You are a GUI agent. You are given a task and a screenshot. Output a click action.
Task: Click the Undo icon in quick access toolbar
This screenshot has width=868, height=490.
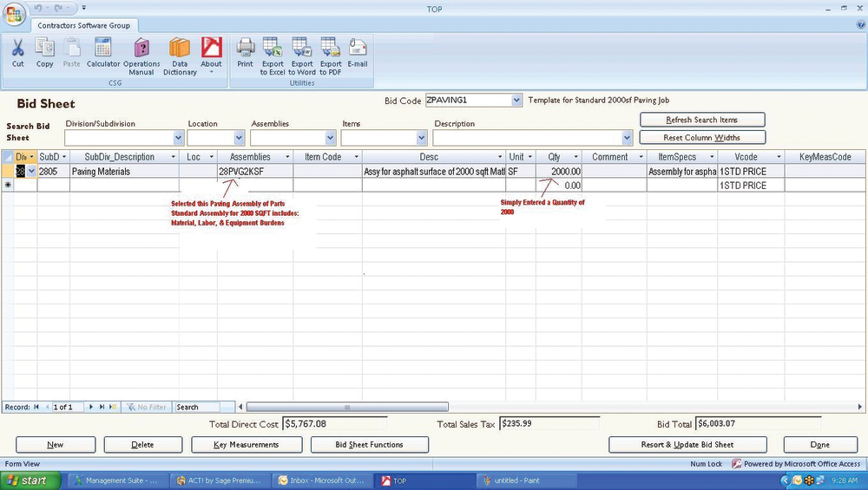tap(37, 8)
